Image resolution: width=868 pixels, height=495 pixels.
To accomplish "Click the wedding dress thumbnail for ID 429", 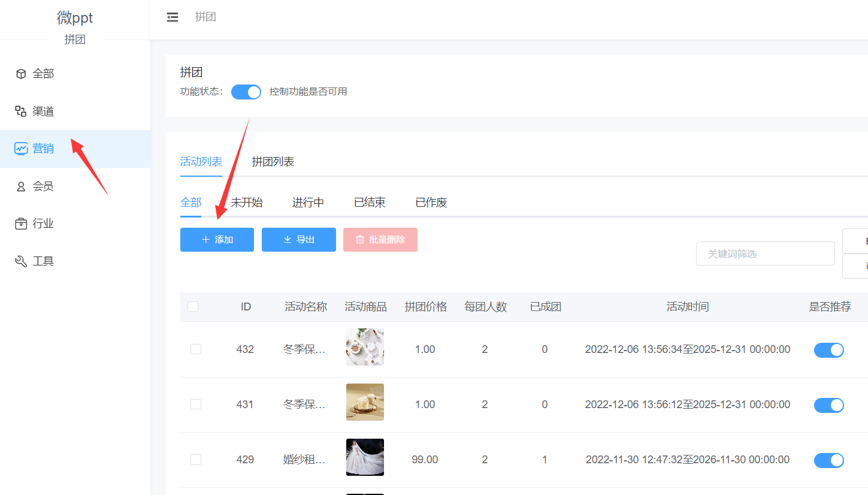I will [365, 457].
